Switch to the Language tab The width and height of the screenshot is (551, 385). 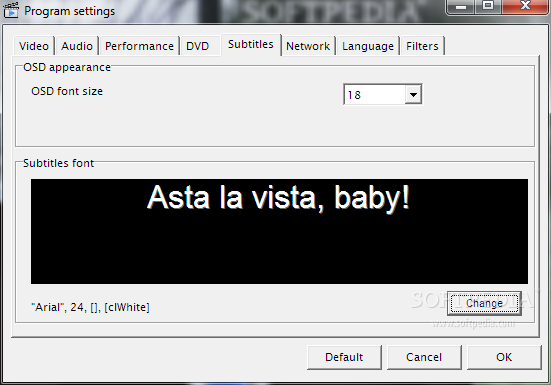[368, 46]
